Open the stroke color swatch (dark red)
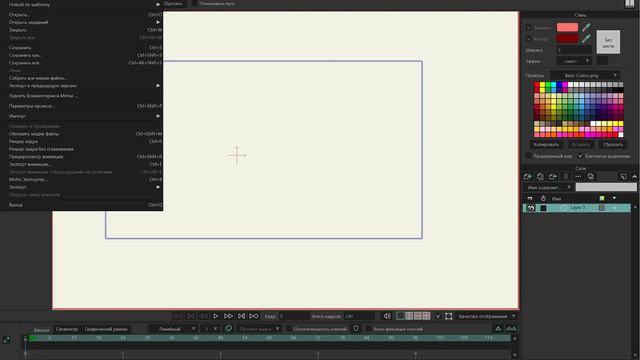This screenshot has height=360, width=640. click(567, 39)
